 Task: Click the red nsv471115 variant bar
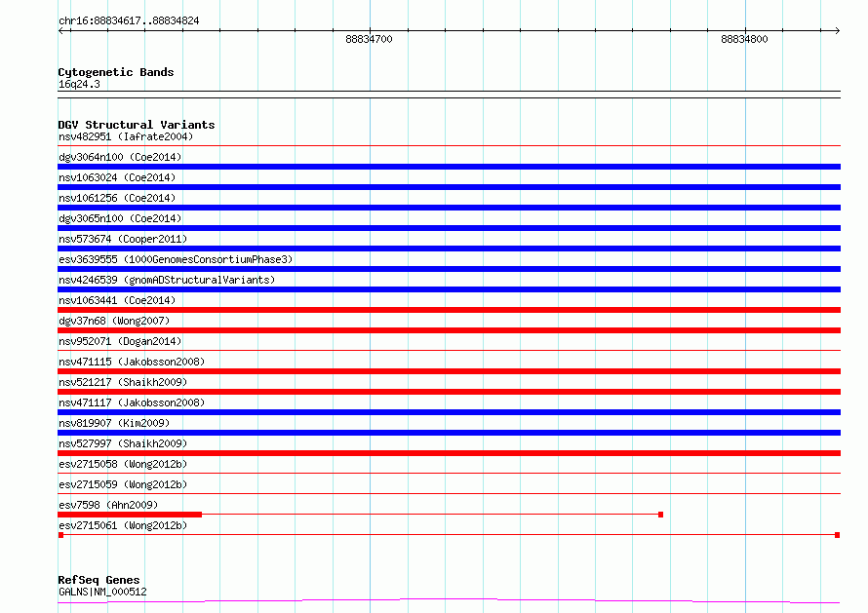click(x=449, y=371)
